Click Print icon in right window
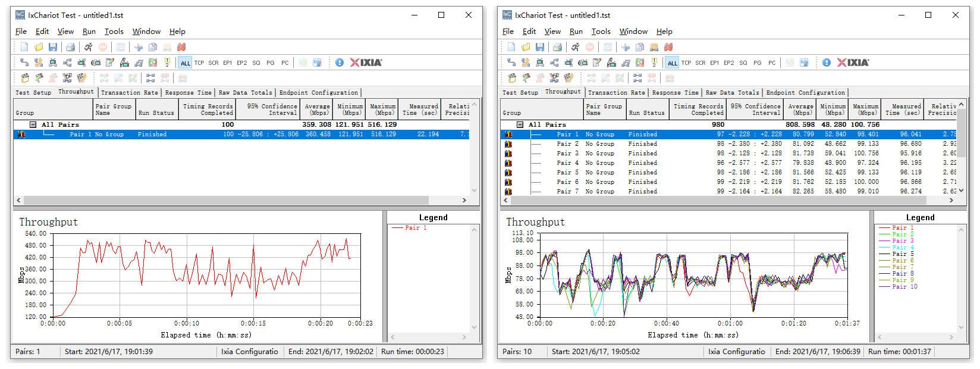 557,47
